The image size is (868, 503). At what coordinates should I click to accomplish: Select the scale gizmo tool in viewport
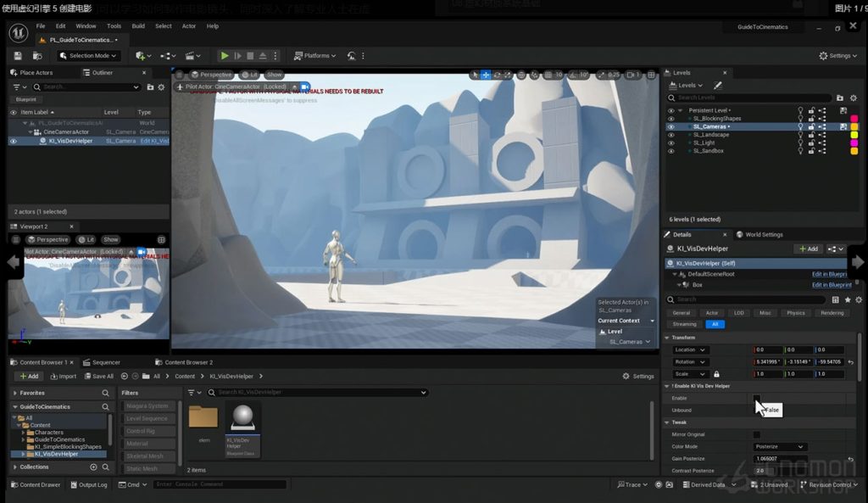(508, 75)
